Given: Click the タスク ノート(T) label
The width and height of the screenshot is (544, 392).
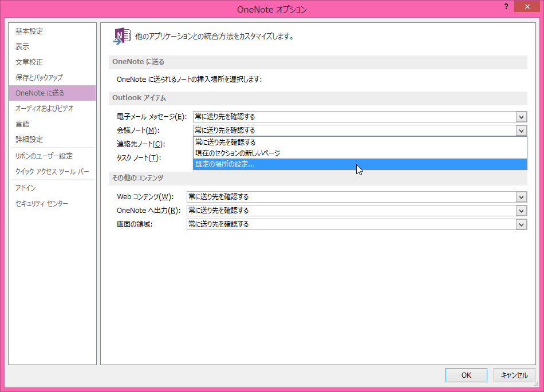Looking at the screenshot, I should [139, 158].
